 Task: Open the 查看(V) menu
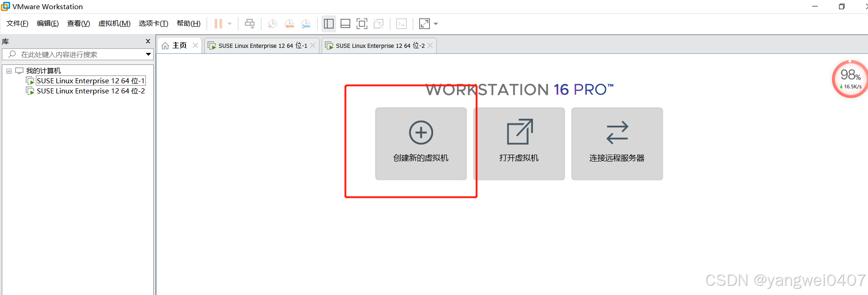point(79,23)
